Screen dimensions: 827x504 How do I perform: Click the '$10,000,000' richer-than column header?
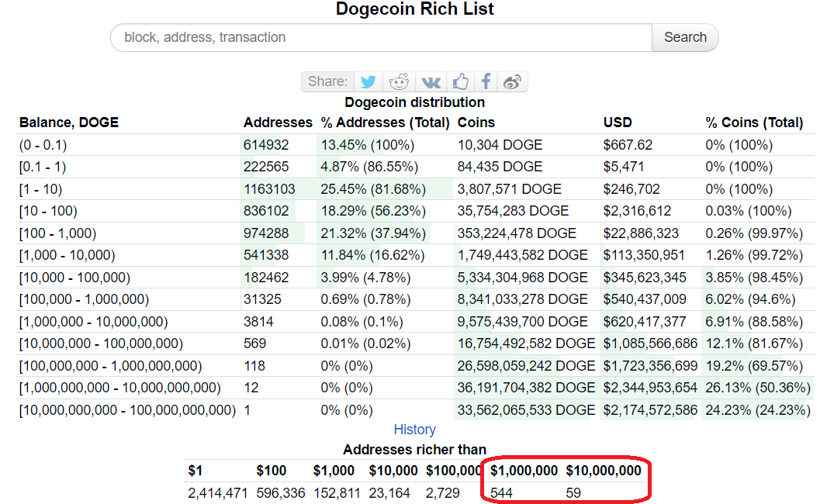[604, 471]
